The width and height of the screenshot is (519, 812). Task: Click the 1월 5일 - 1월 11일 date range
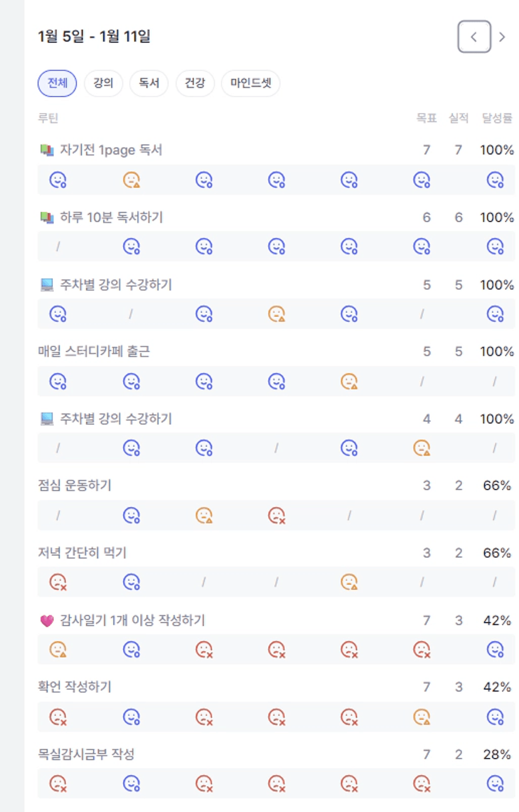(94, 37)
